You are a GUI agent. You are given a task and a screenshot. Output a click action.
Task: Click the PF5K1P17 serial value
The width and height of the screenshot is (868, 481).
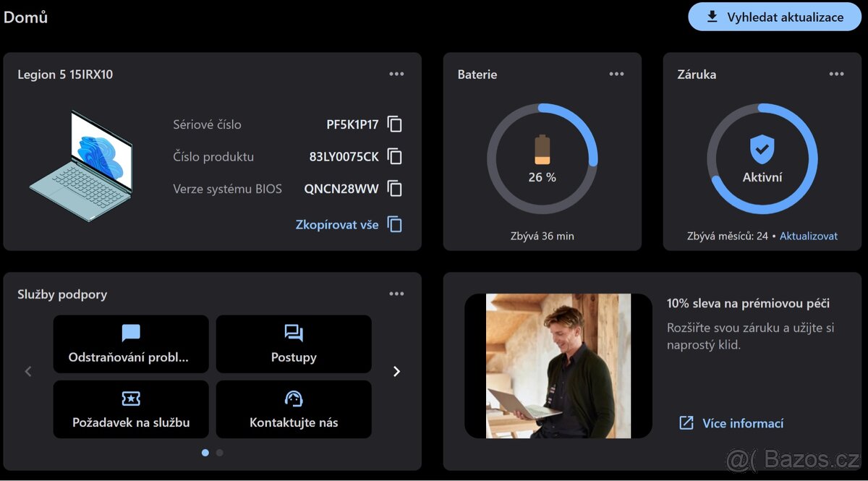[x=352, y=124]
